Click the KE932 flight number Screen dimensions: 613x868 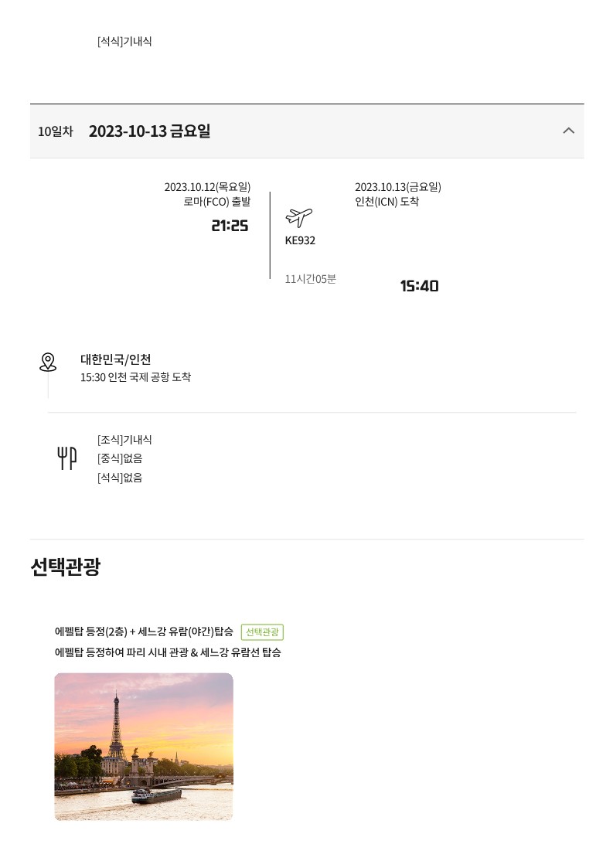point(300,240)
